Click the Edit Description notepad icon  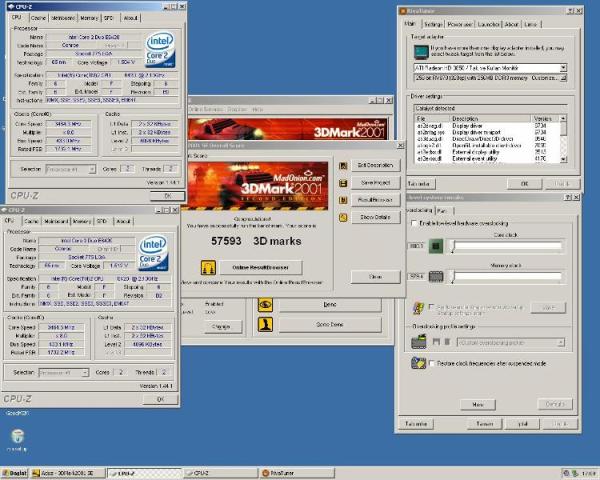[343, 166]
